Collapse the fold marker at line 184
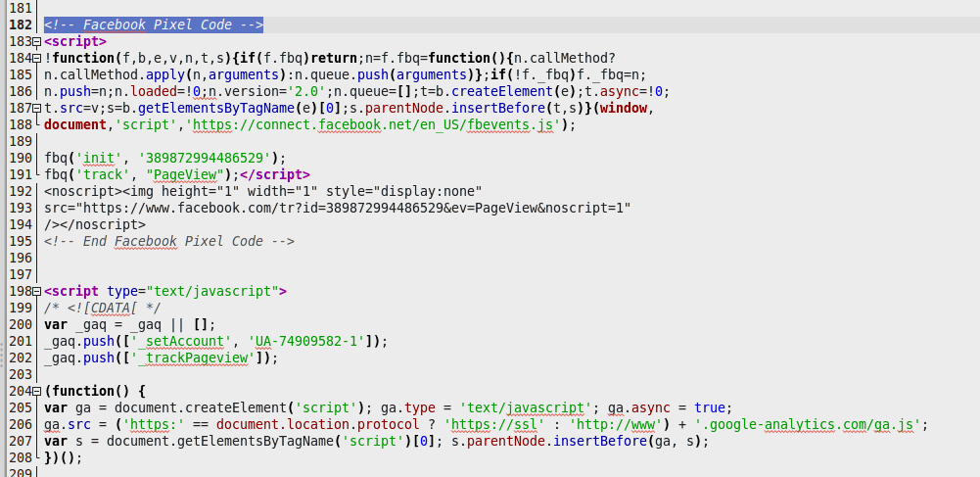The height and width of the screenshot is (477, 980). 37,58
